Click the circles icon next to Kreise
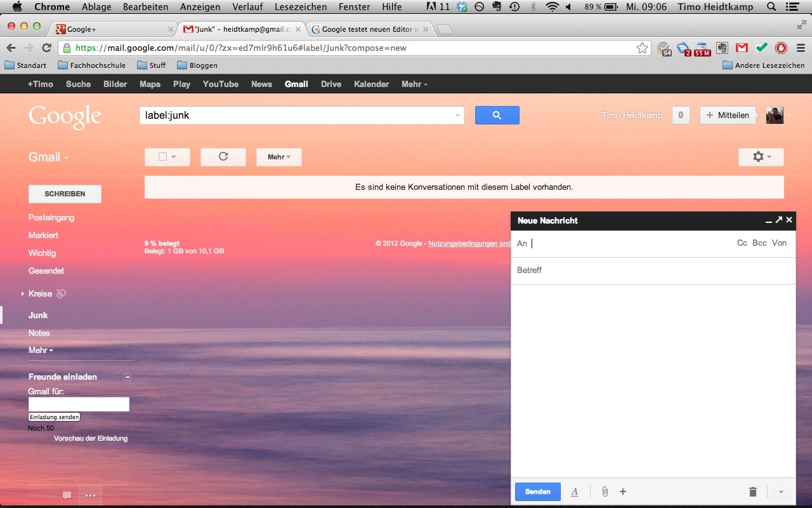The image size is (812, 508). (x=61, y=293)
